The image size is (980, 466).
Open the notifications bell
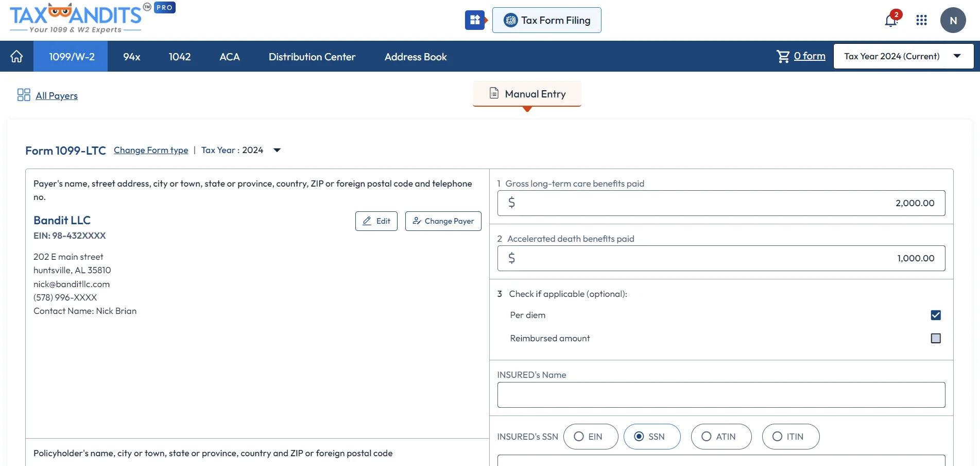pyautogui.click(x=889, y=20)
